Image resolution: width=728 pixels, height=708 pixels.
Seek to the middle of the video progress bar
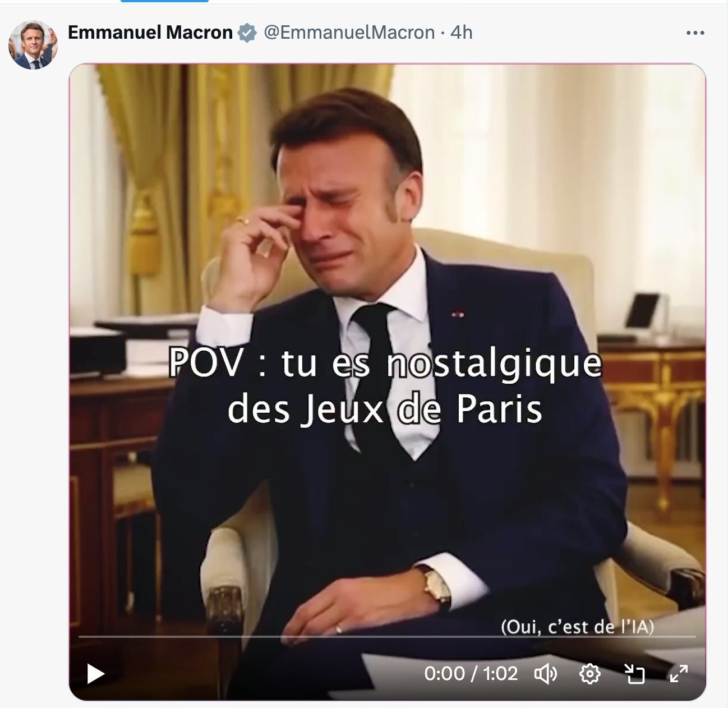pos(387,637)
